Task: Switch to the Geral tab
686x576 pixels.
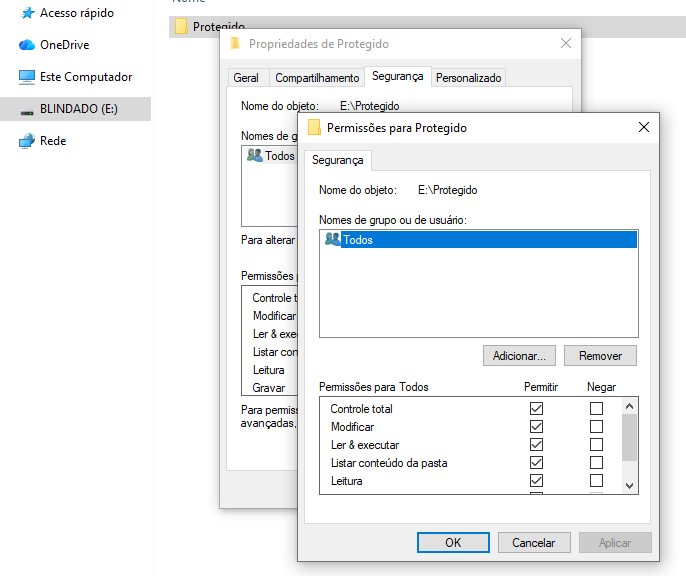Action: [246, 77]
